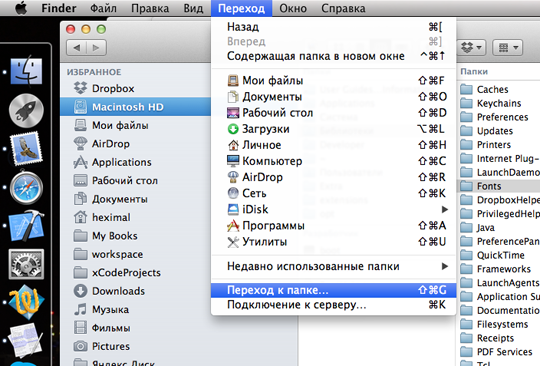Open Музыка in the sidebar
This screenshot has width=540, height=366.
point(135,310)
